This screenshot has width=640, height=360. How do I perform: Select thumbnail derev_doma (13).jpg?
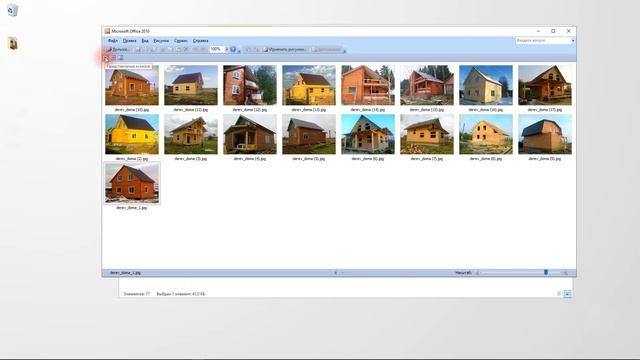tap(309, 85)
